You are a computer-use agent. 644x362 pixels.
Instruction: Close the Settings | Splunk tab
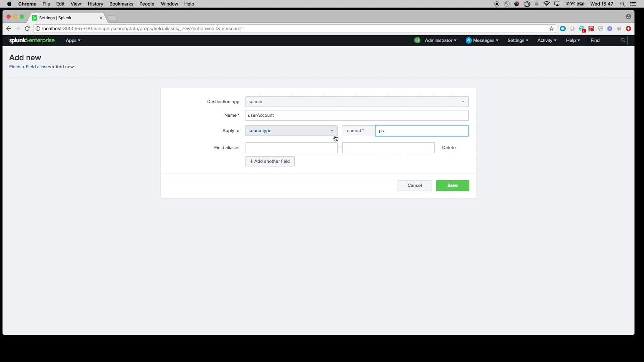point(101,18)
